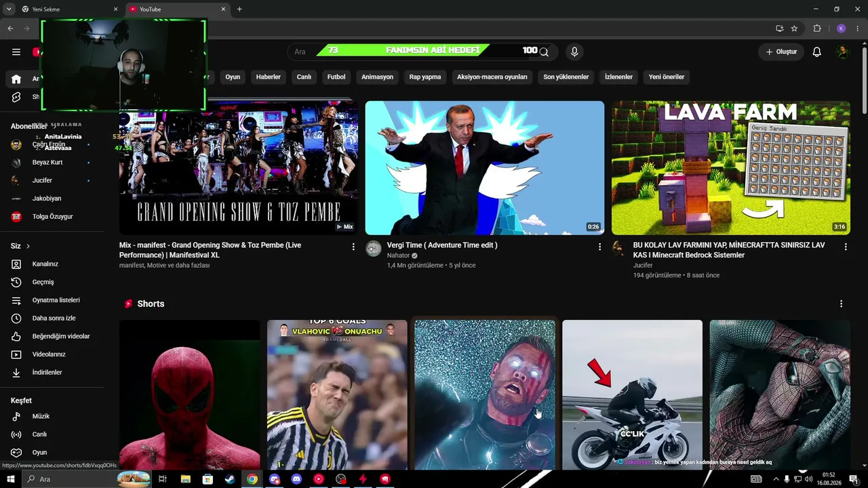
Task: Open a new browser tab
Action: coord(239,9)
